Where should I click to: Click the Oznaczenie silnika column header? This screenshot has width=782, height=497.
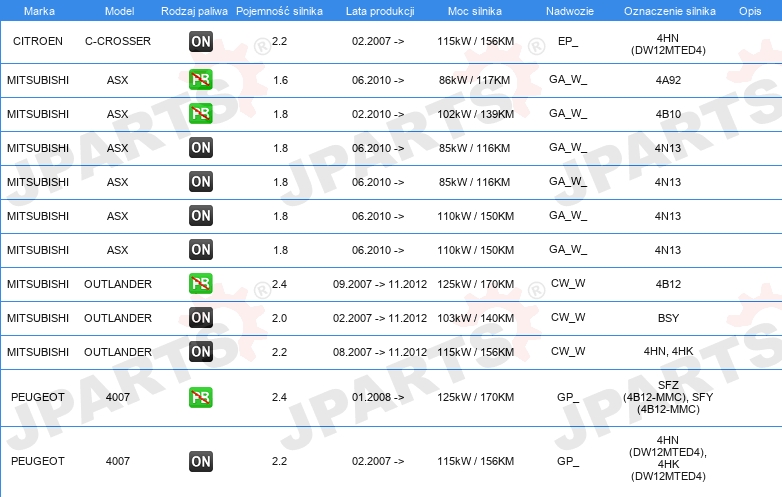click(669, 11)
